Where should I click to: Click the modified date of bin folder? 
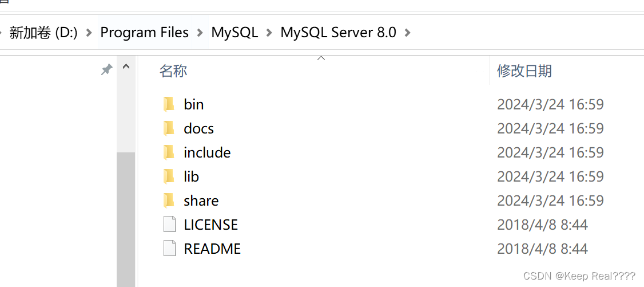pyautogui.click(x=550, y=104)
